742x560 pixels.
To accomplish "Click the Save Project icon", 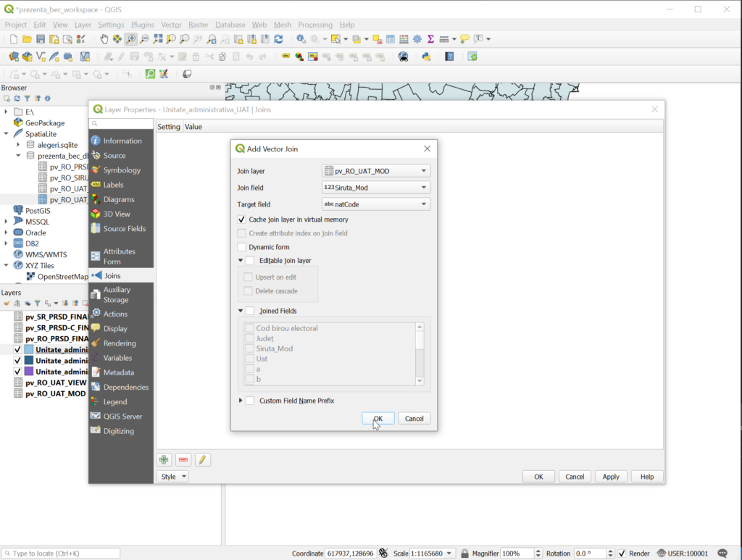I will tap(41, 39).
